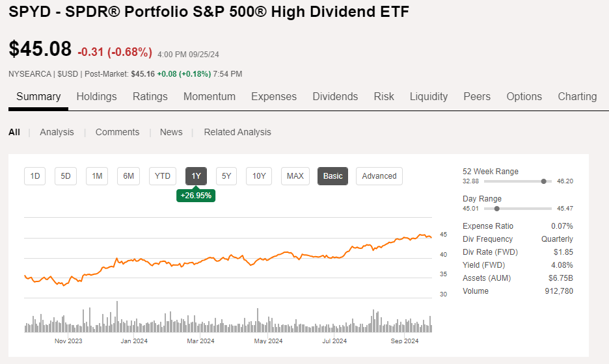Click the 52 week low 32.88

(x=470, y=181)
